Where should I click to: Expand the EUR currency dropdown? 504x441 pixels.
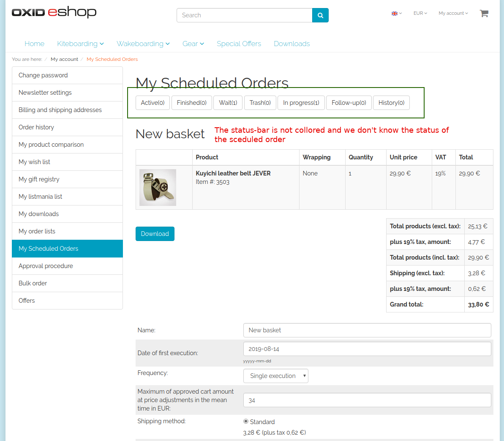[x=420, y=14]
